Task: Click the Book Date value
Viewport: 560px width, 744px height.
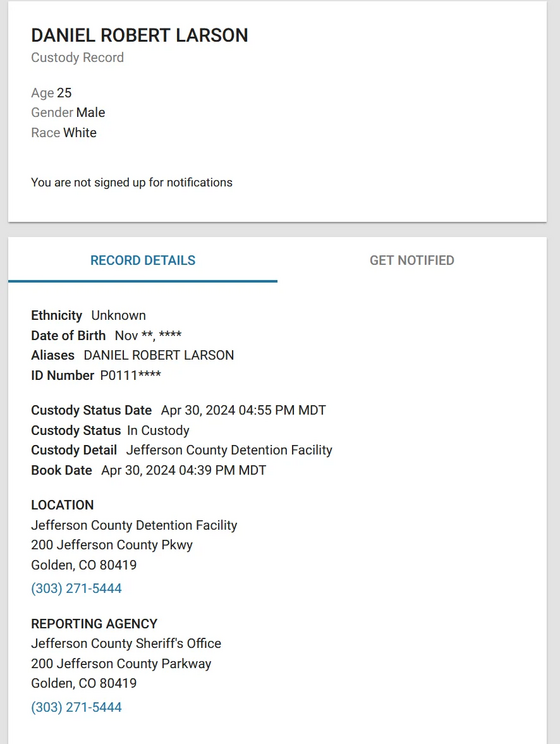Action: [x=184, y=470]
